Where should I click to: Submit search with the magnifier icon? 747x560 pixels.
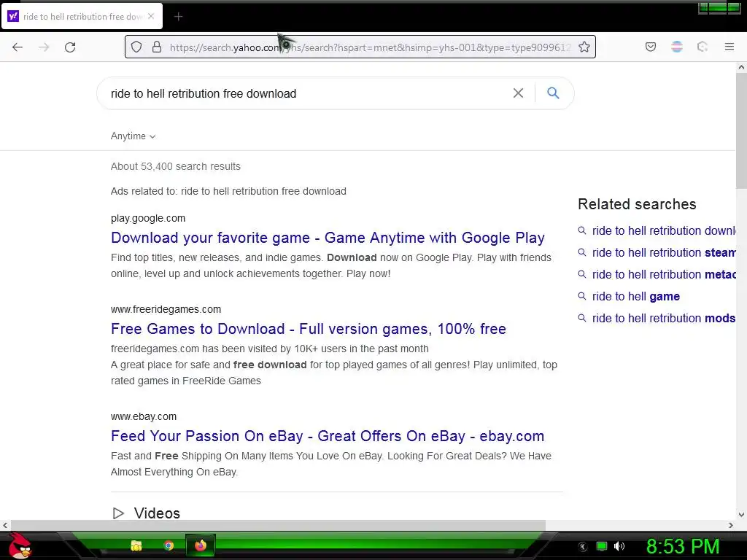tap(553, 93)
